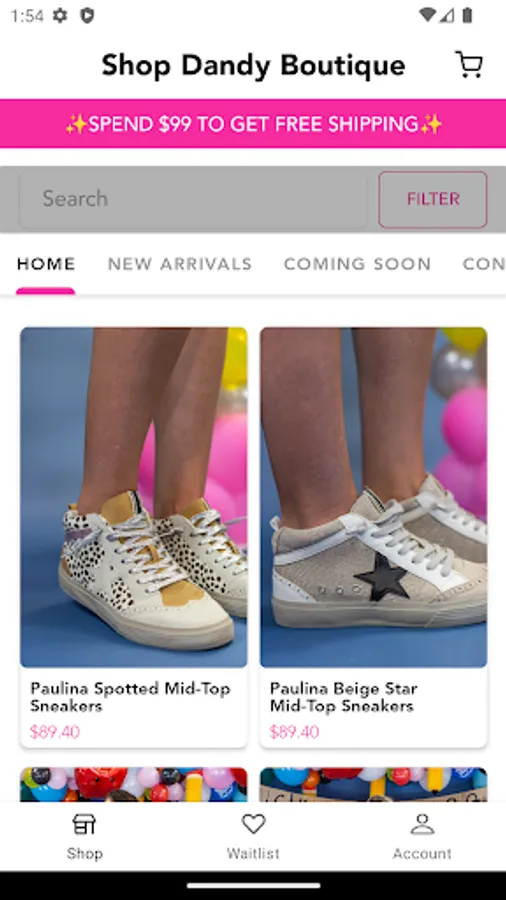Viewport: 506px width, 900px height.
Task: Open the Account profile icon
Action: coord(422,824)
